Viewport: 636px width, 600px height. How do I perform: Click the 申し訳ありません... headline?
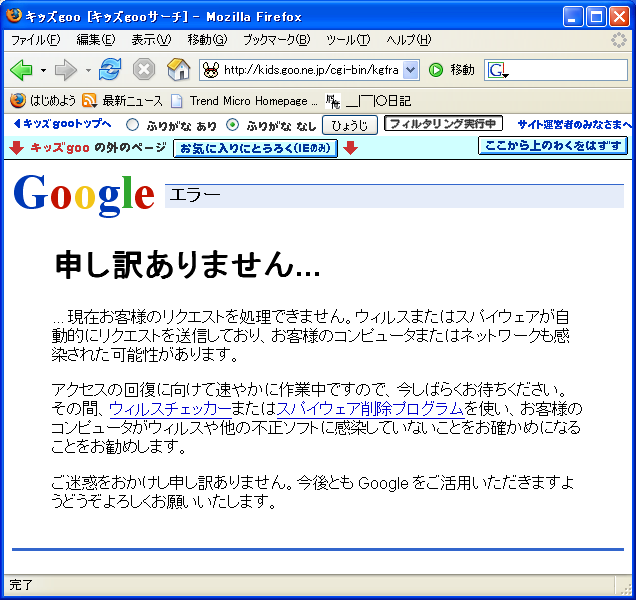point(187,265)
